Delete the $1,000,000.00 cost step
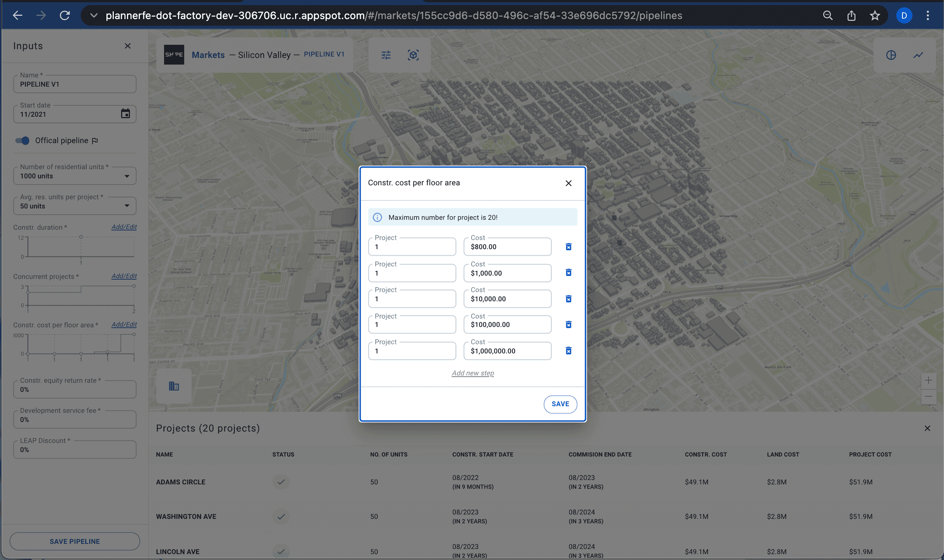944x560 pixels. click(x=568, y=351)
